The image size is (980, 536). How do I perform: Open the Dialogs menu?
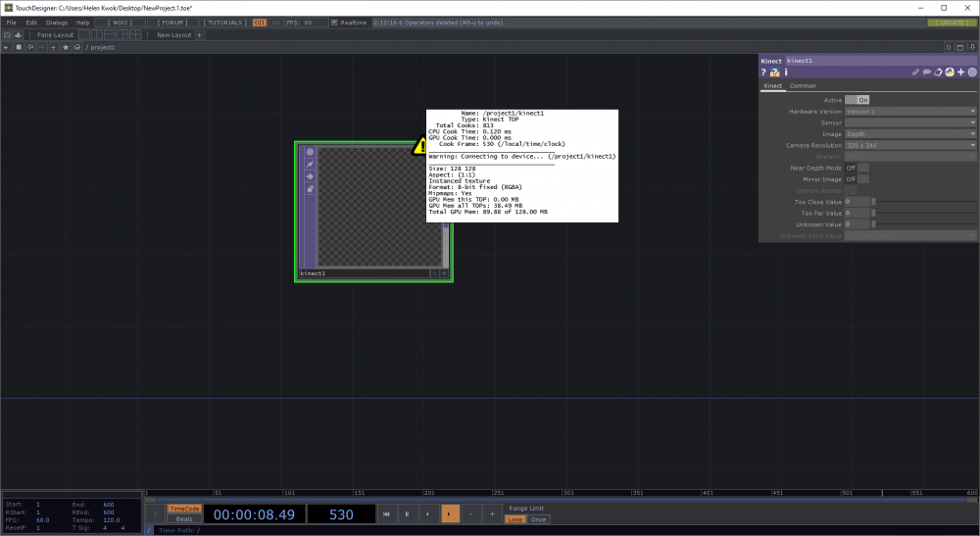[x=57, y=23]
